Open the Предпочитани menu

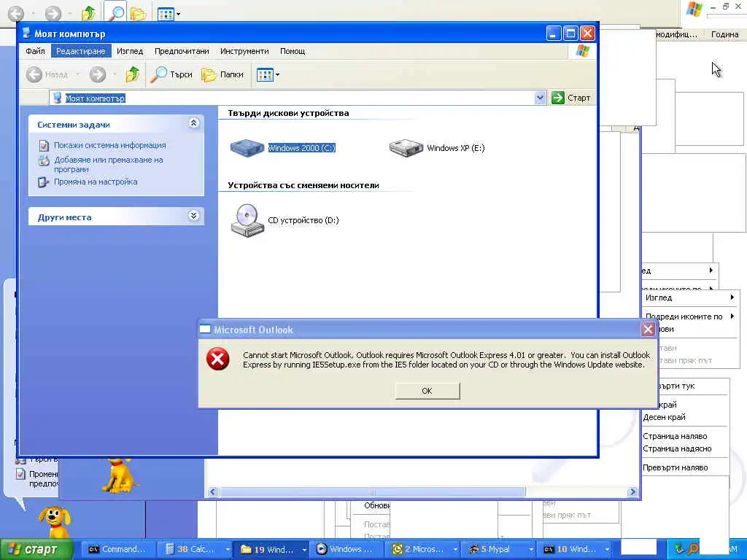(x=182, y=51)
